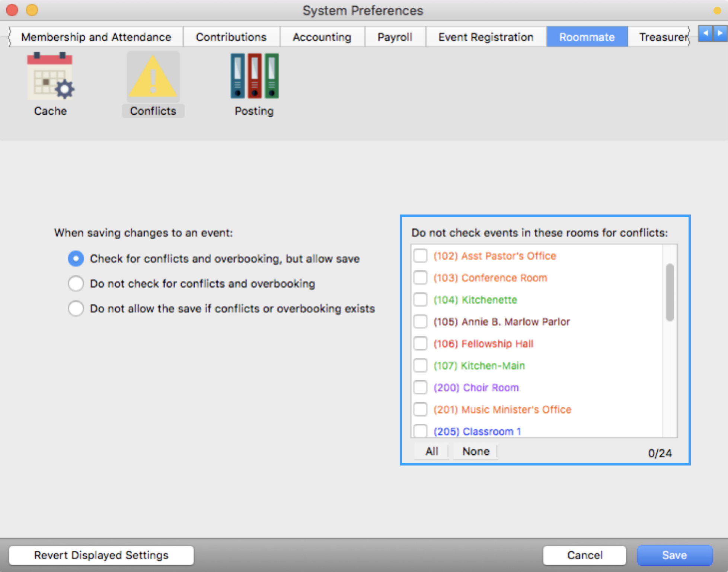Select the Conflicts warning icon
Image resolution: width=728 pixels, height=572 pixels.
(153, 77)
